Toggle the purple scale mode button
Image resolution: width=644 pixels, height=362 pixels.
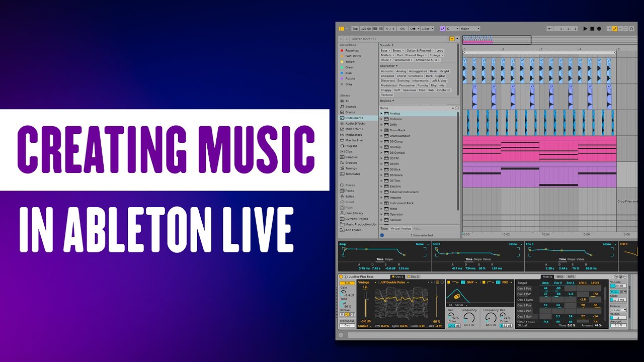click(x=443, y=29)
